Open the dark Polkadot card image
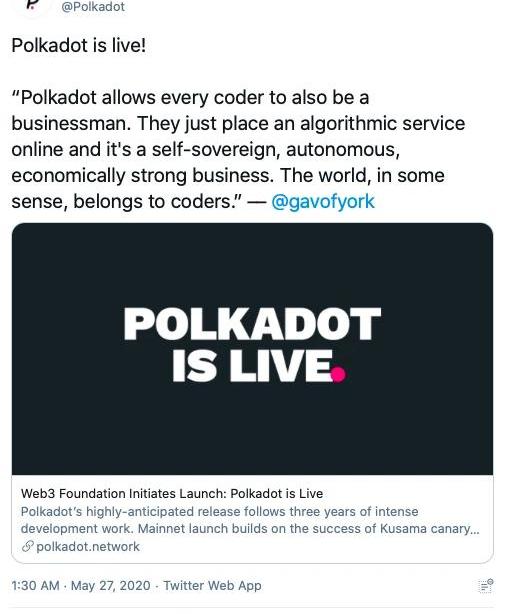Viewport: 507px width, 614px height. click(x=253, y=349)
